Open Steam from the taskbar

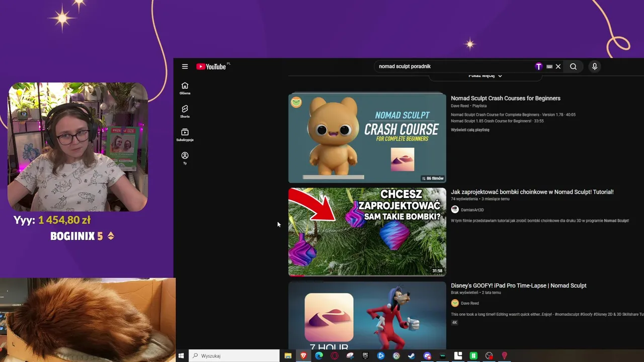[412, 355]
